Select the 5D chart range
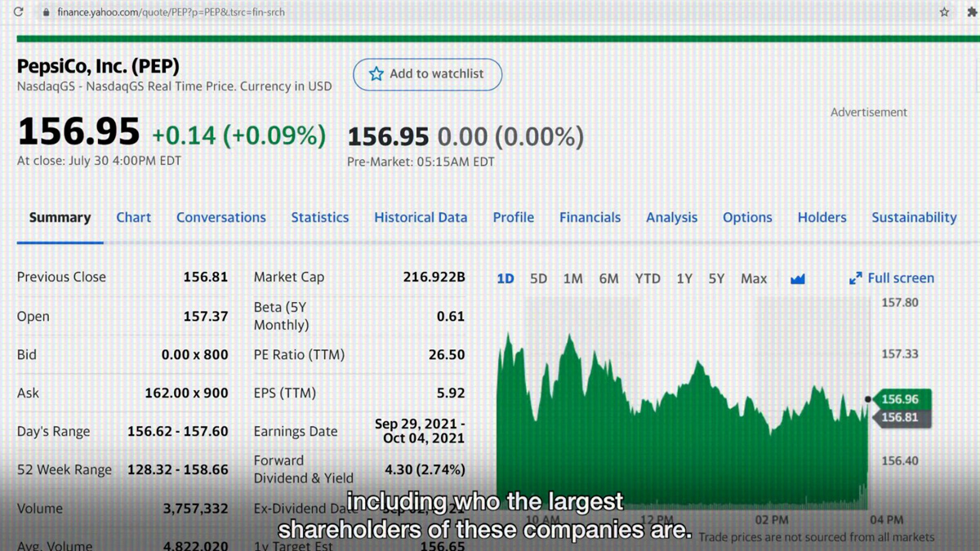Image resolution: width=980 pixels, height=551 pixels. (538, 278)
